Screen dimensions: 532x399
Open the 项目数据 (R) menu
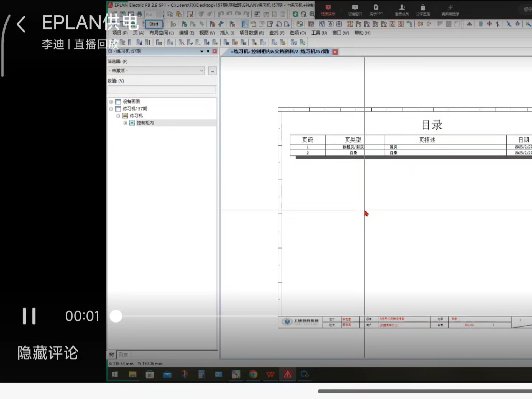point(252,33)
